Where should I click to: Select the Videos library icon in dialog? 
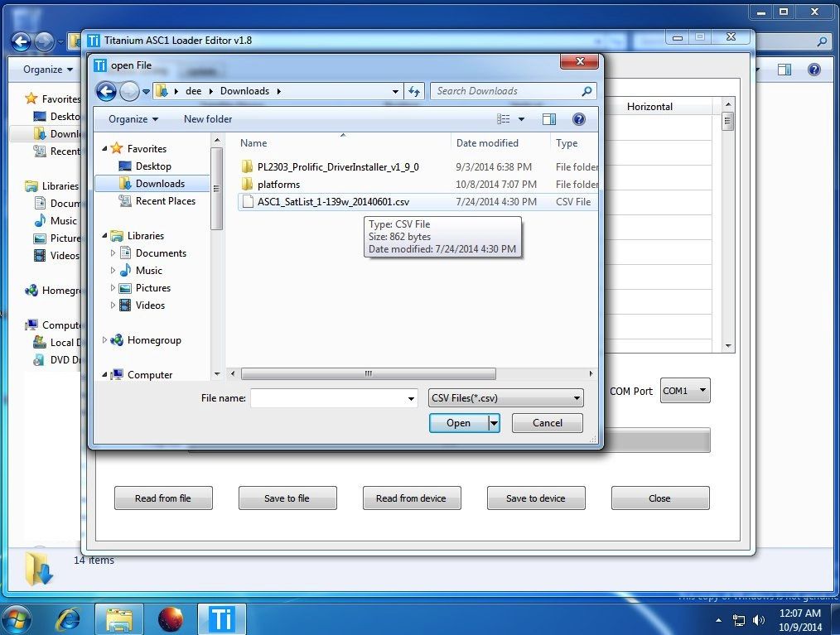(x=125, y=305)
